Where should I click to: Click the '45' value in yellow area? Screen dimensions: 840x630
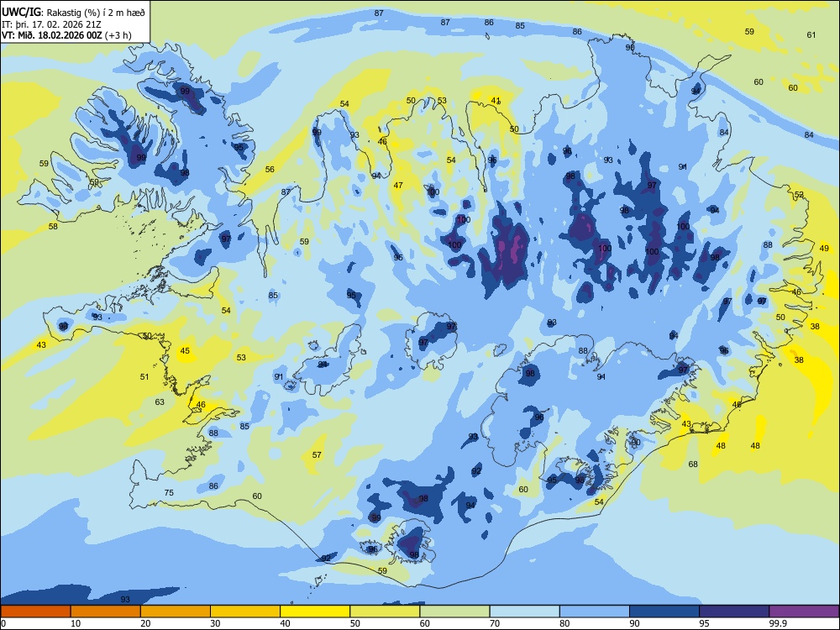click(x=185, y=351)
